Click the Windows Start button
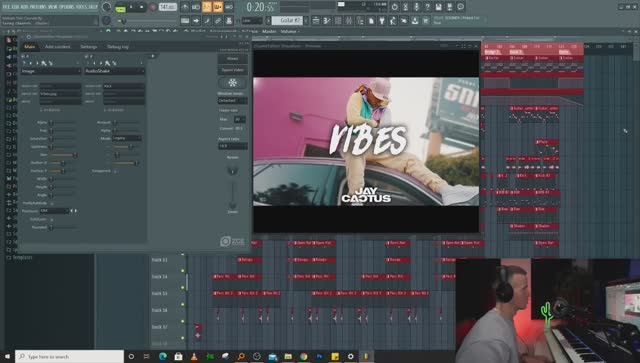640x363 pixels. 7,356
